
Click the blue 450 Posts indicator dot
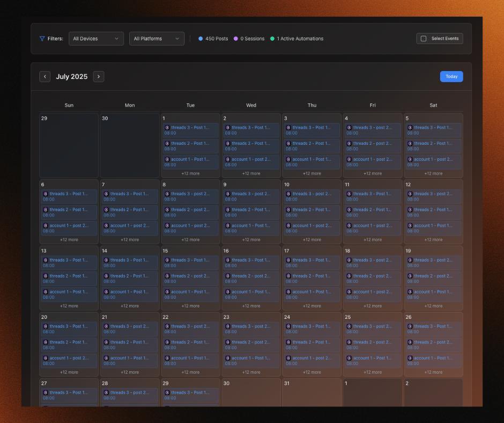[x=201, y=39]
